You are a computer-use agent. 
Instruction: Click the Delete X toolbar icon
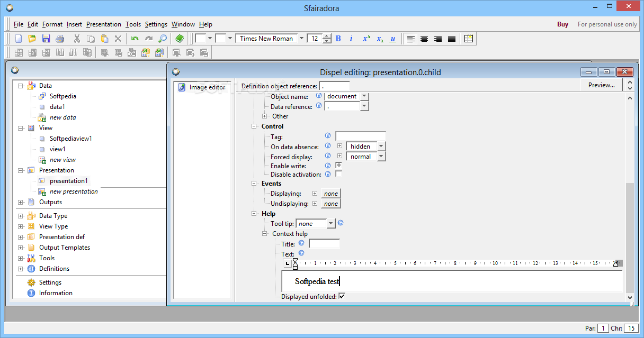tap(118, 39)
